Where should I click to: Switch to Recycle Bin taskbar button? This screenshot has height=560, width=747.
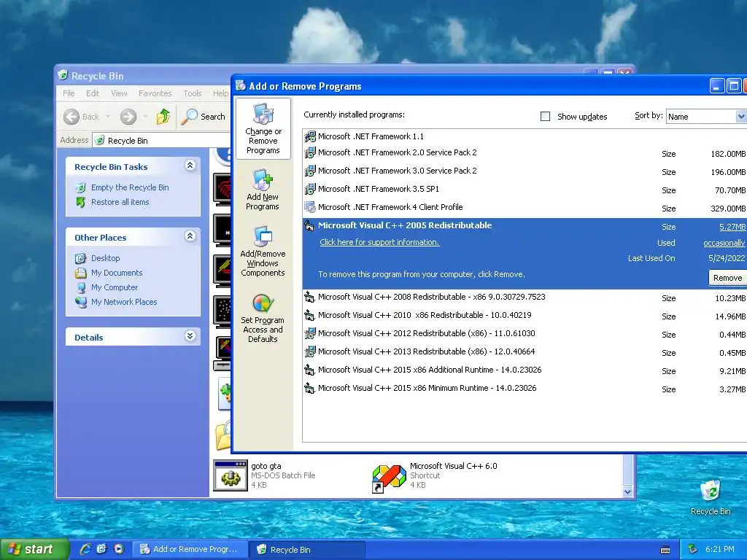tap(306, 550)
